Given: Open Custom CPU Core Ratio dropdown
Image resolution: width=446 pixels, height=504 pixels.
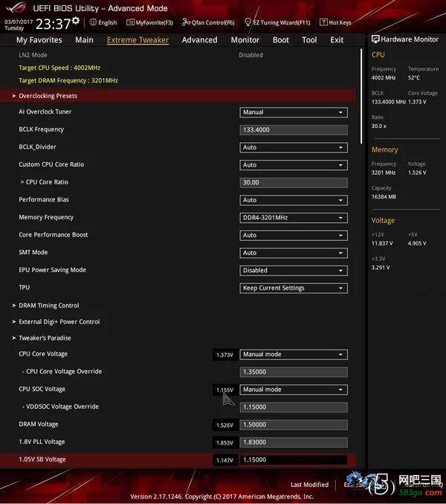Looking at the screenshot, I should click(x=294, y=165).
